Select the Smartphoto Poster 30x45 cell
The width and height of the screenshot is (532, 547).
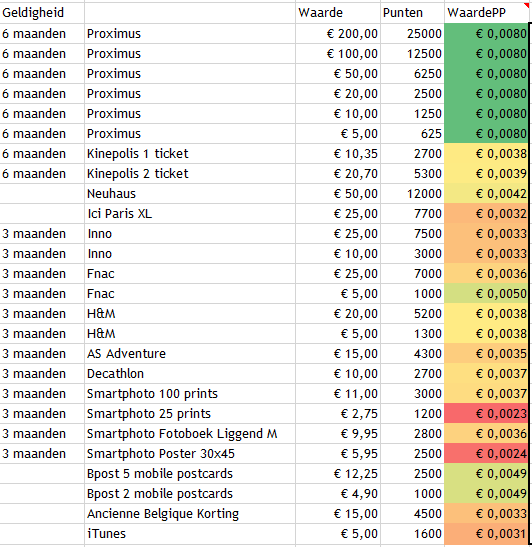[190, 454]
